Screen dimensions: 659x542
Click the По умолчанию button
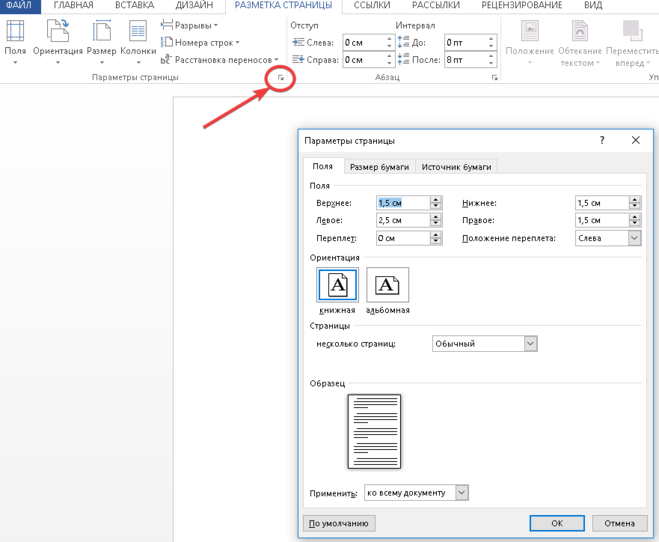(x=339, y=524)
